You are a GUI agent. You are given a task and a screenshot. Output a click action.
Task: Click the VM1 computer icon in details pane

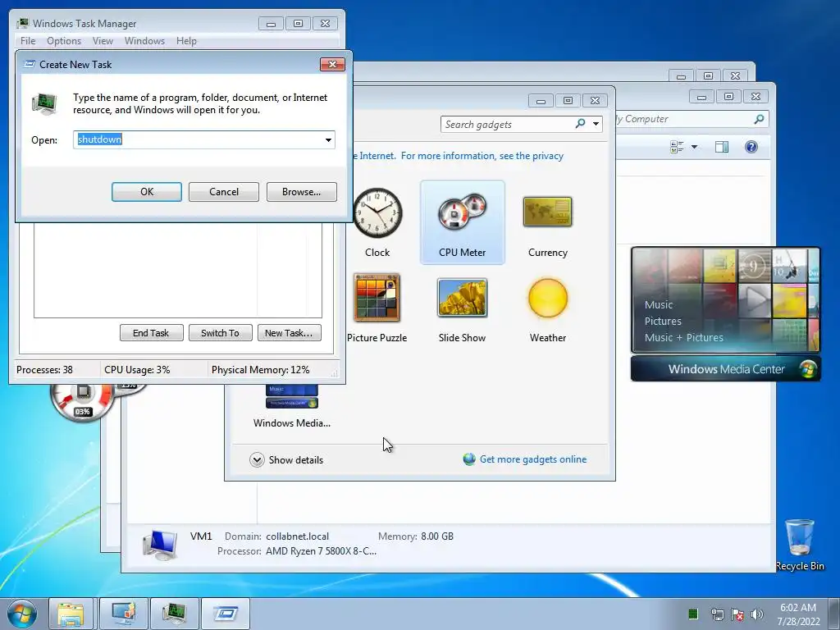(160, 545)
